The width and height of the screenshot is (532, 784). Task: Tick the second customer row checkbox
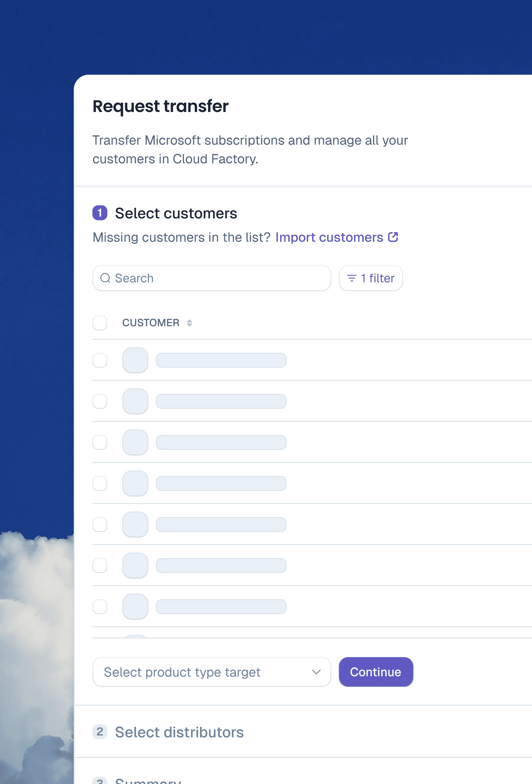pos(100,401)
